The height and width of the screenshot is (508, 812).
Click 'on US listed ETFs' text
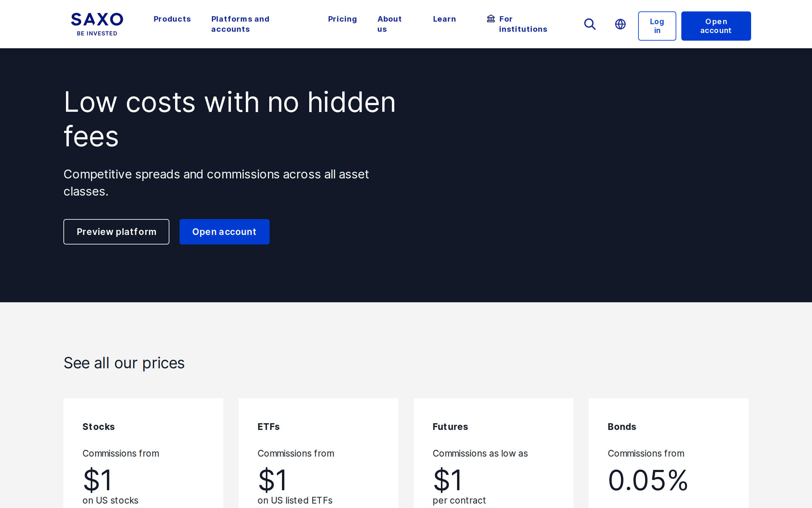click(x=295, y=500)
